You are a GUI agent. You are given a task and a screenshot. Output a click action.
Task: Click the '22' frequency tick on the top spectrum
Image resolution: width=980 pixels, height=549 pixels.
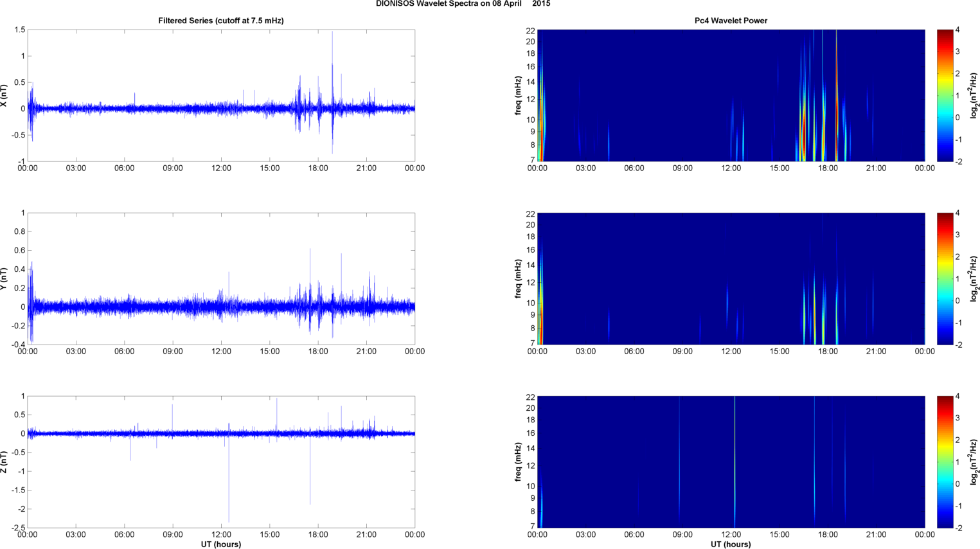(531, 30)
